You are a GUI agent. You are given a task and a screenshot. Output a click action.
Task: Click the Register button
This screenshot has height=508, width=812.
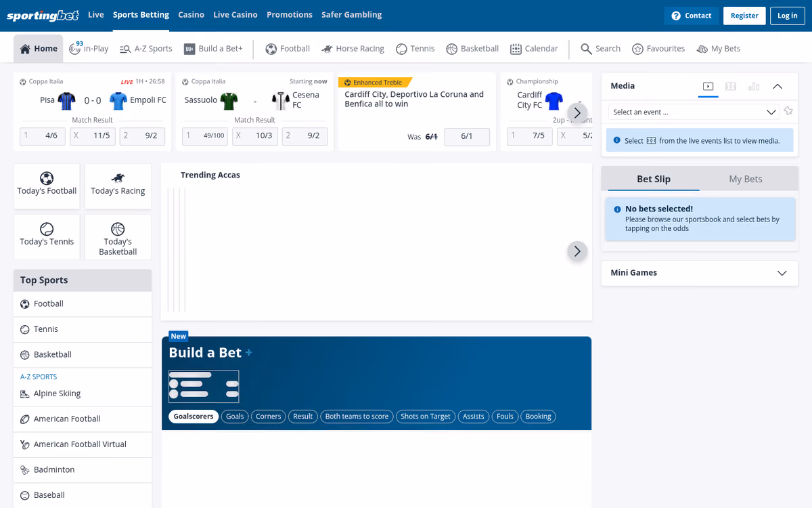click(x=744, y=16)
